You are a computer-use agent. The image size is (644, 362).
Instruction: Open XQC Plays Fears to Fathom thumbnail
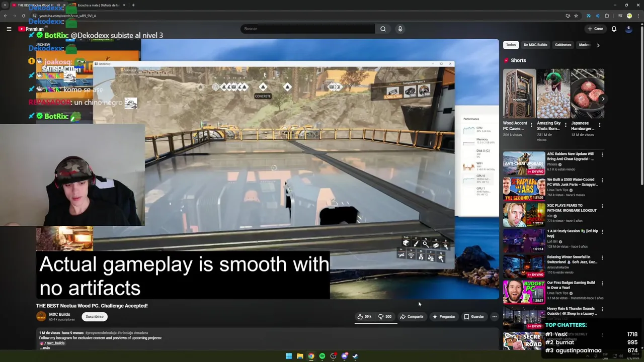[524, 214]
